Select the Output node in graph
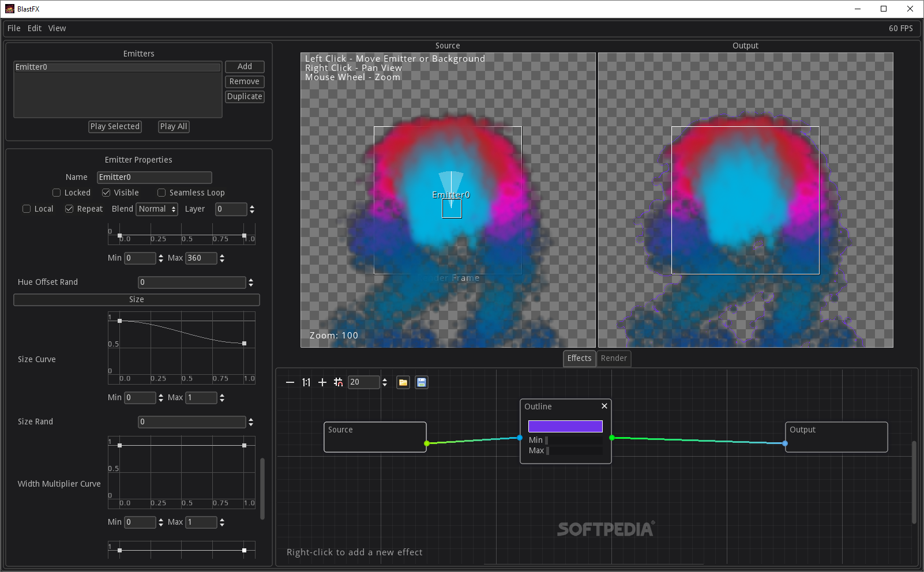This screenshot has width=924, height=572. pos(836,437)
